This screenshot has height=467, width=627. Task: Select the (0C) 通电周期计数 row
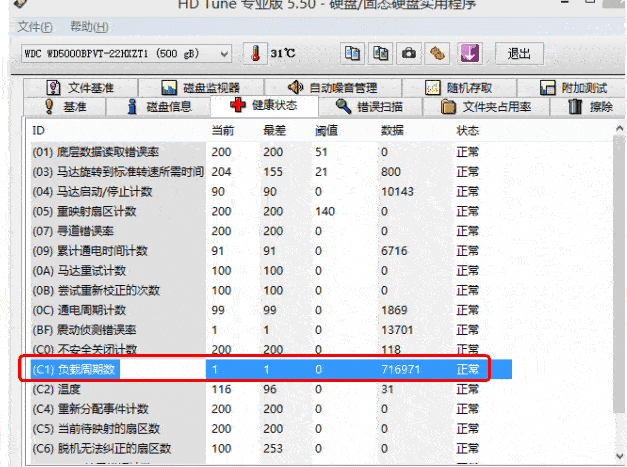[271, 310]
